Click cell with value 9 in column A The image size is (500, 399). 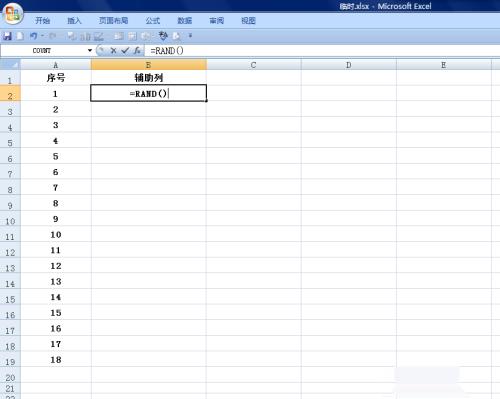coord(56,219)
